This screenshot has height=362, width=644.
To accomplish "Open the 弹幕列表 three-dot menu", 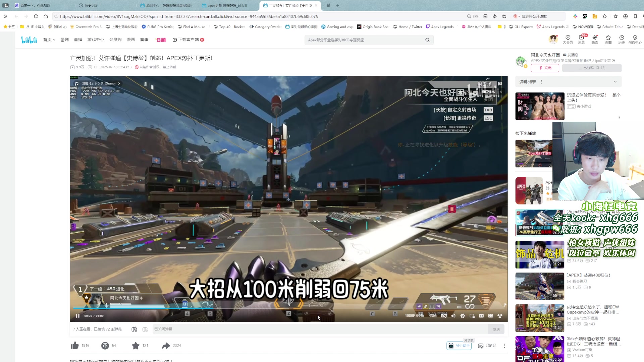I will tap(541, 82).
